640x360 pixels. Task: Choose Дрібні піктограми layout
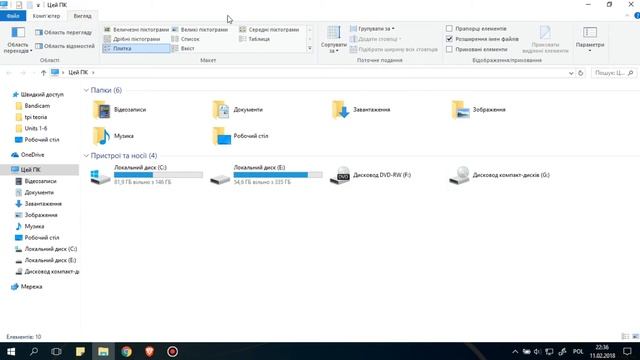[x=132, y=39]
